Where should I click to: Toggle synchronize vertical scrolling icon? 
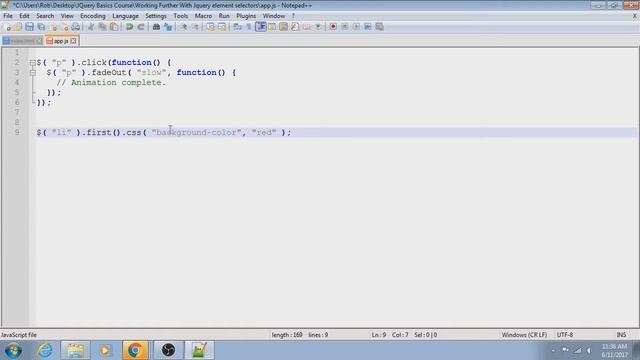click(x=210, y=27)
